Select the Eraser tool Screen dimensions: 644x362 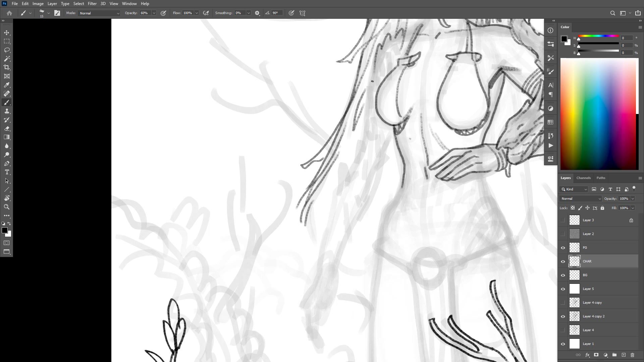click(x=7, y=128)
